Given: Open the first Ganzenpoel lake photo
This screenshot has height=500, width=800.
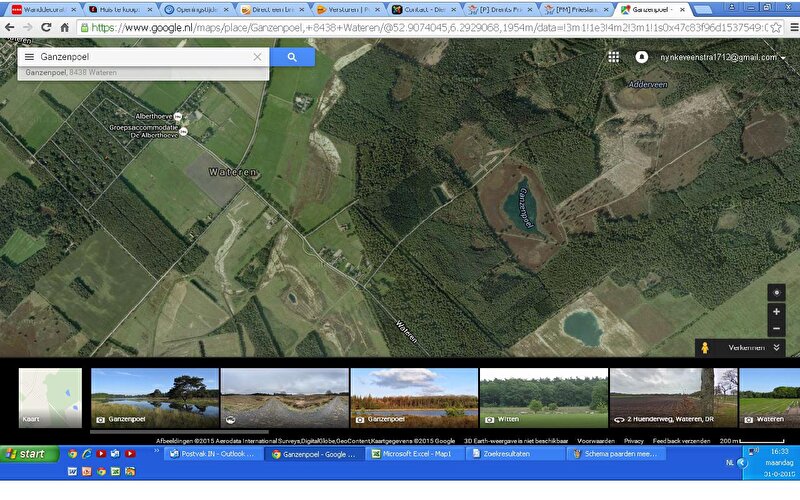Looking at the screenshot, I should [x=155, y=397].
